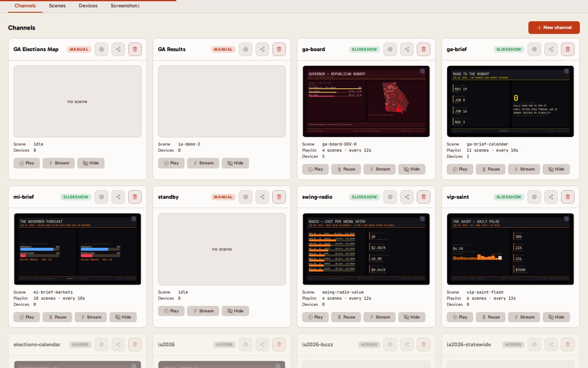Switch to the Channels tab
The image size is (588, 368).
[x=25, y=6]
